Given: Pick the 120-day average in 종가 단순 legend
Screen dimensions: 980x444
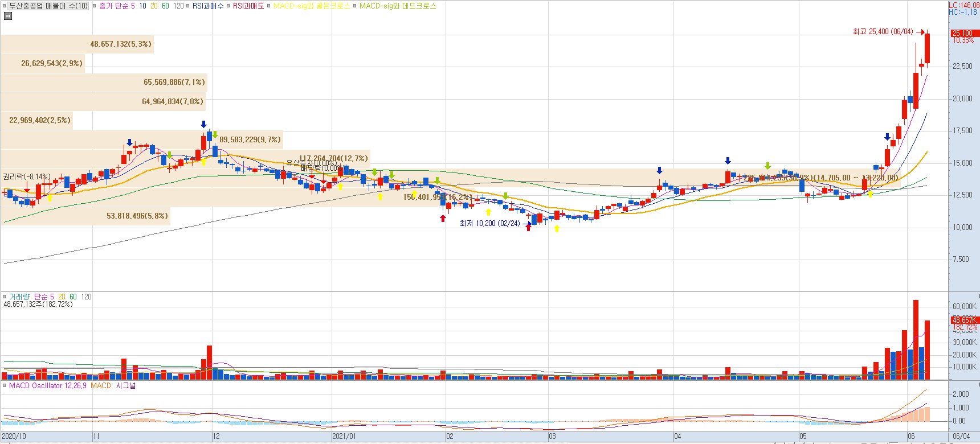Looking at the screenshot, I should coord(178,6).
